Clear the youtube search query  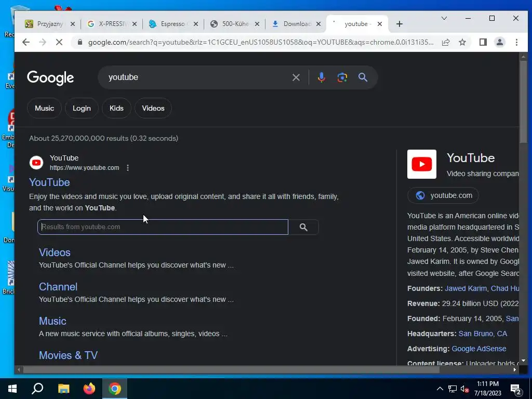(x=296, y=77)
